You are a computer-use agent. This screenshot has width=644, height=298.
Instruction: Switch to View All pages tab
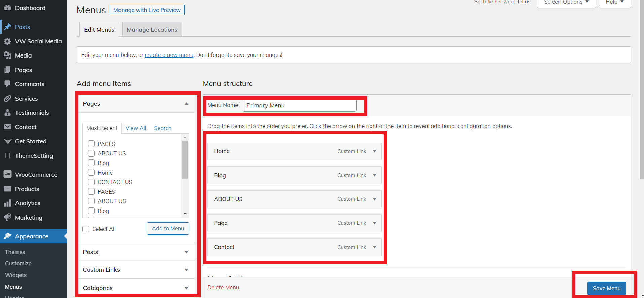pyautogui.click(x=136, y=128)
